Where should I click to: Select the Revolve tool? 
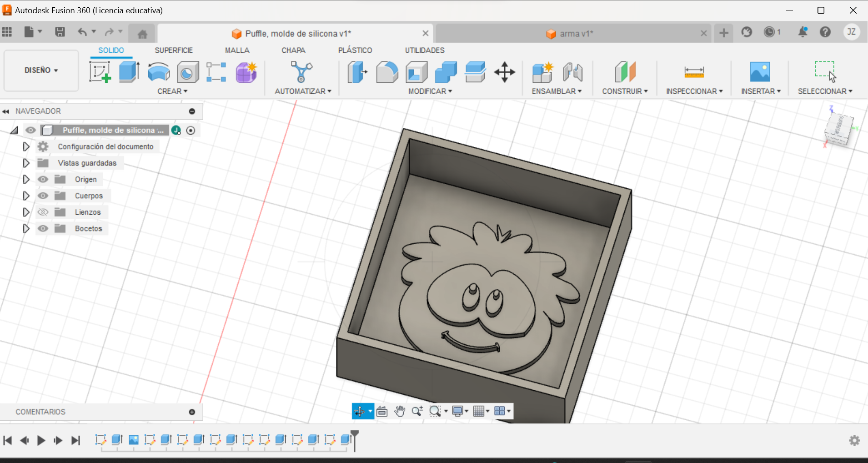pyautogui.click(x=159, y=72)
